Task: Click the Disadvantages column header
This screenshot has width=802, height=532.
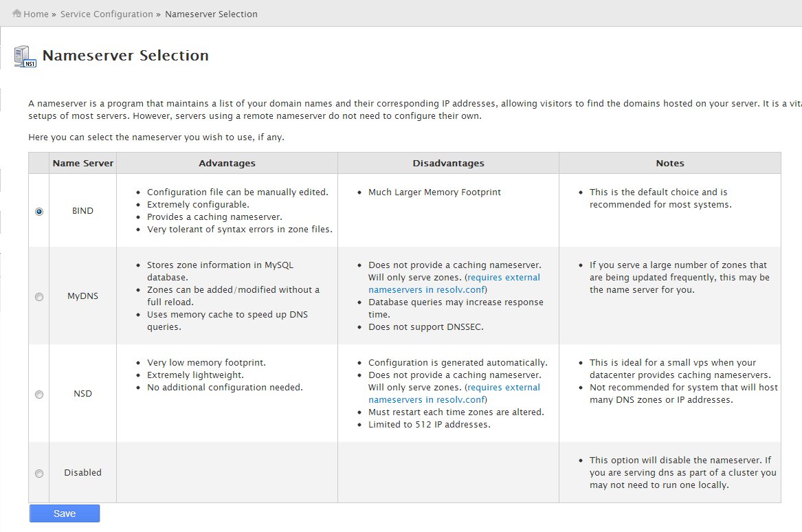Action: point(449,163)
